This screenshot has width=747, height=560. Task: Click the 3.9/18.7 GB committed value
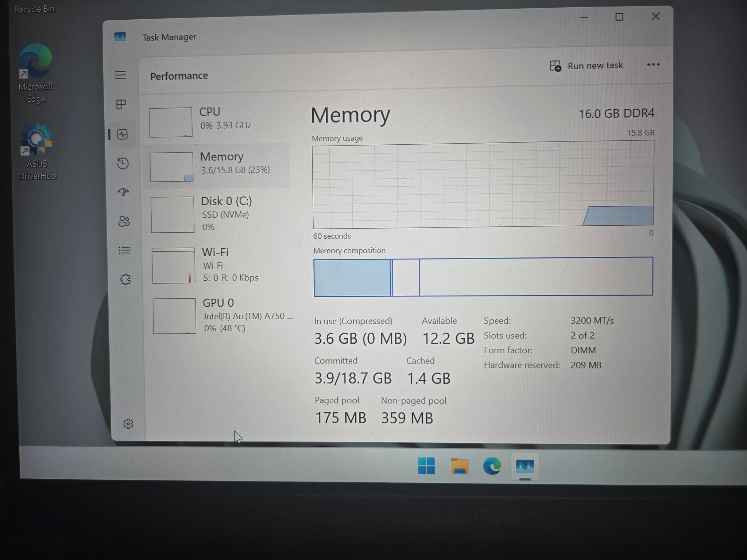pos(353,378)
